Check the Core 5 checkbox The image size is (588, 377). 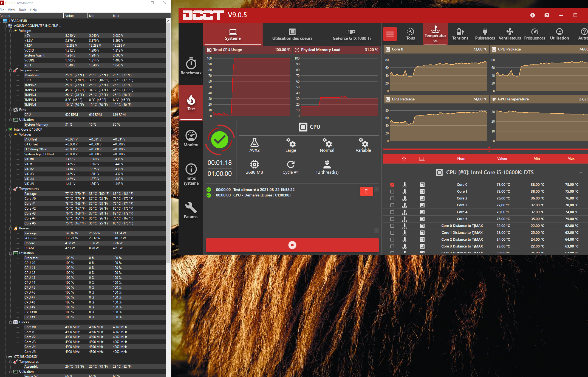click(392, 219)
